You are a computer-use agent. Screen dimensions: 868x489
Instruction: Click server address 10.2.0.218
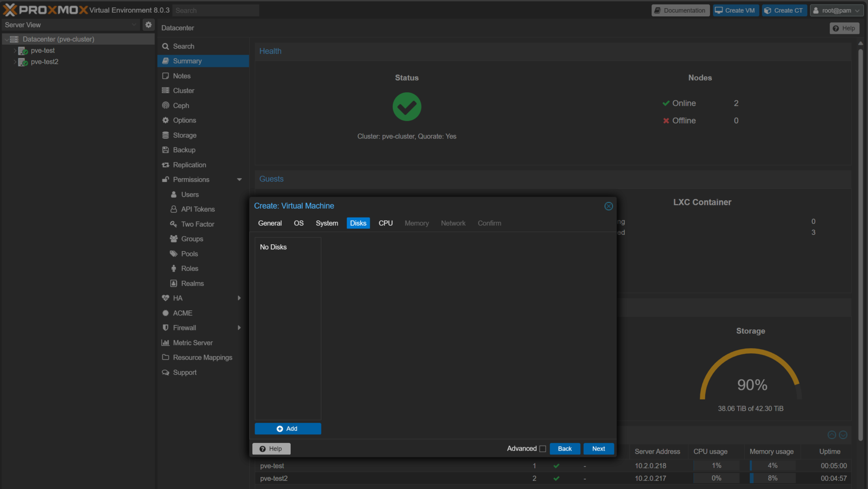coord(651,465)
